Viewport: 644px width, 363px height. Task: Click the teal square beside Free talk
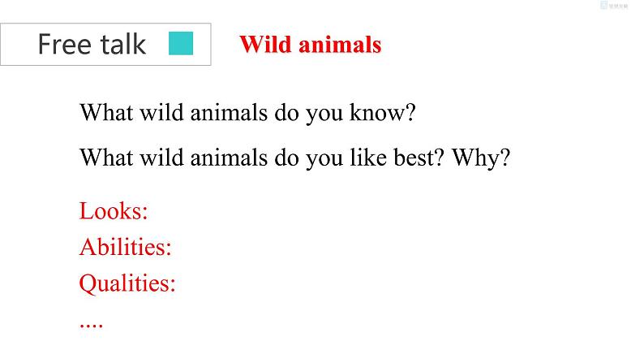(x=181, y=44)
